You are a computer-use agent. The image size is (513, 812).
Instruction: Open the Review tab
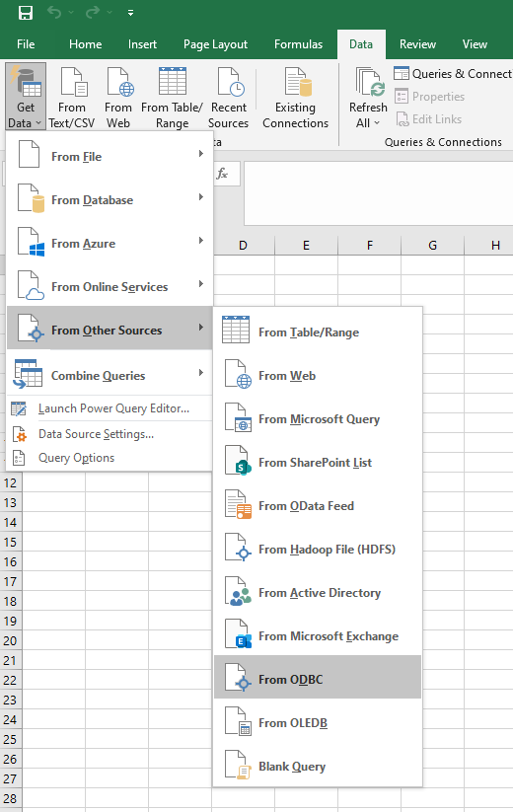point(417,44)
